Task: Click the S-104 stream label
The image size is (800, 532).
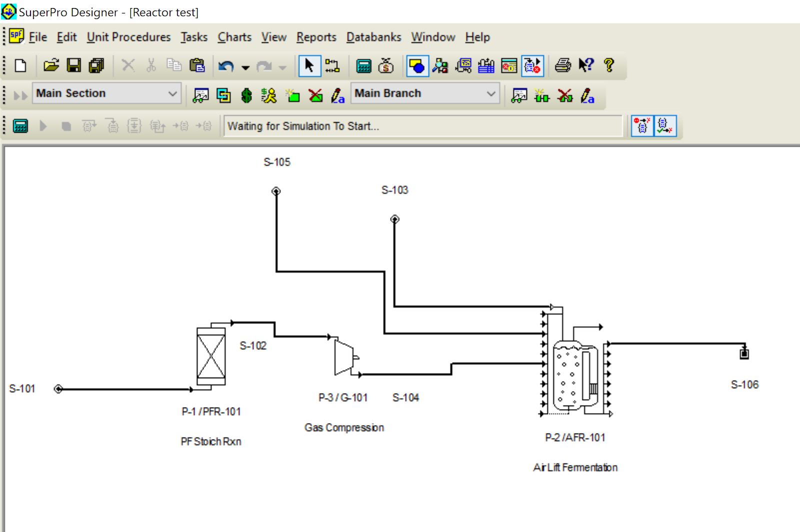Action: point(405,398)
